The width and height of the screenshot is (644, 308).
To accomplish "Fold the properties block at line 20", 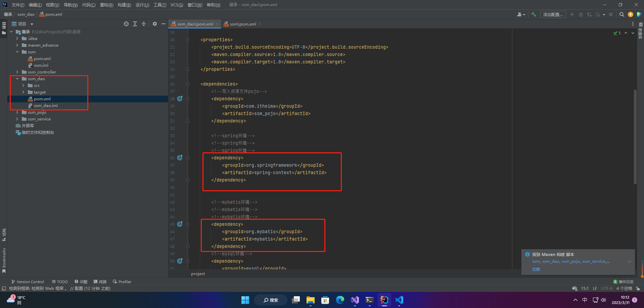I will coord(188,40).
